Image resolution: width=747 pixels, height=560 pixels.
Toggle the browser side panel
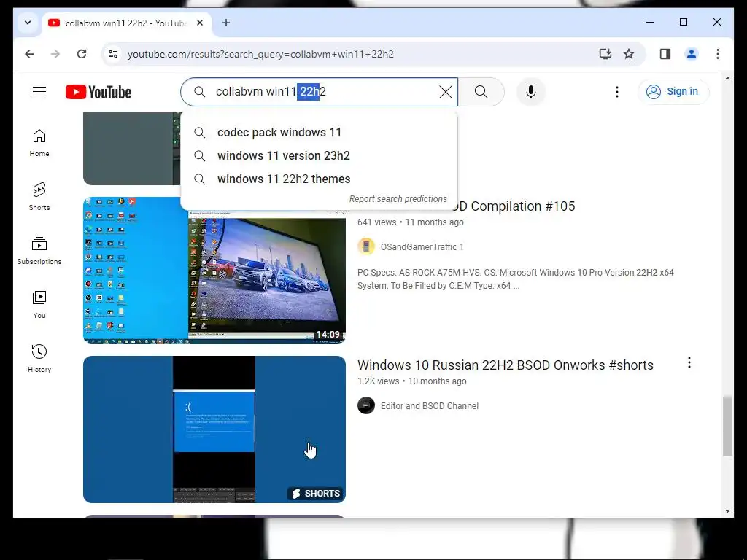[x=665, y=54]
